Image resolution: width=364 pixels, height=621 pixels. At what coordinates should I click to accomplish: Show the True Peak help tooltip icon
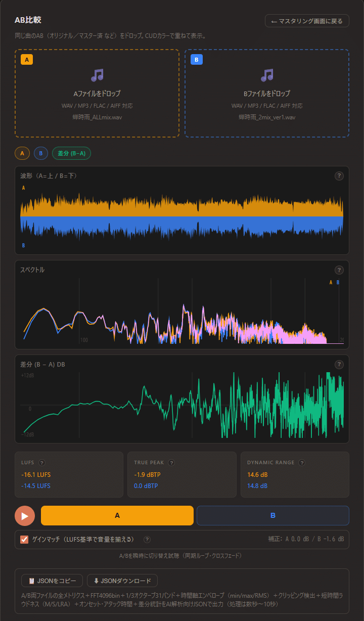click(x=171, y=463)
